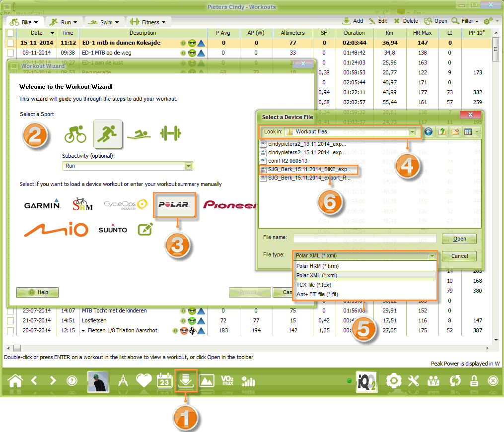Open help question-mark icon in bottom toolbar
Screen dimensions: 504x432
(x=72, y=381)
